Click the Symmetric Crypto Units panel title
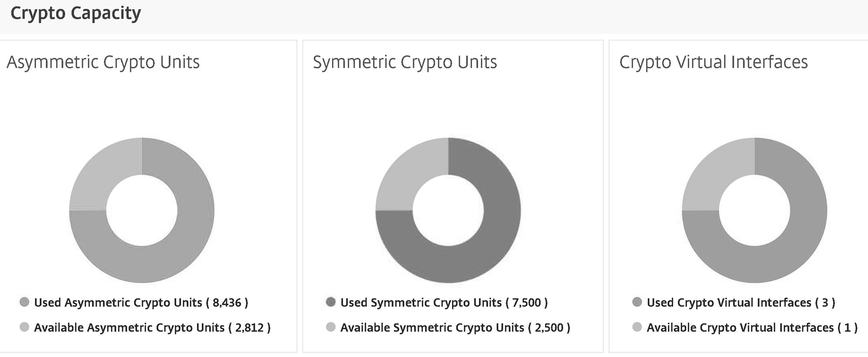This screenshot has height=357, width=868. tap(405, 62)
